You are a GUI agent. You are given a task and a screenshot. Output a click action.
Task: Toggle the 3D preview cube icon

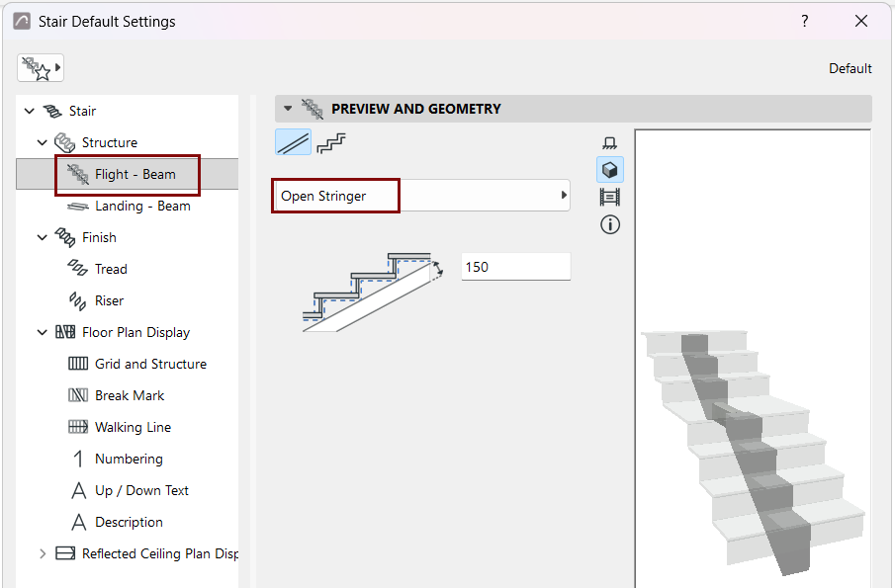point(609,170)
